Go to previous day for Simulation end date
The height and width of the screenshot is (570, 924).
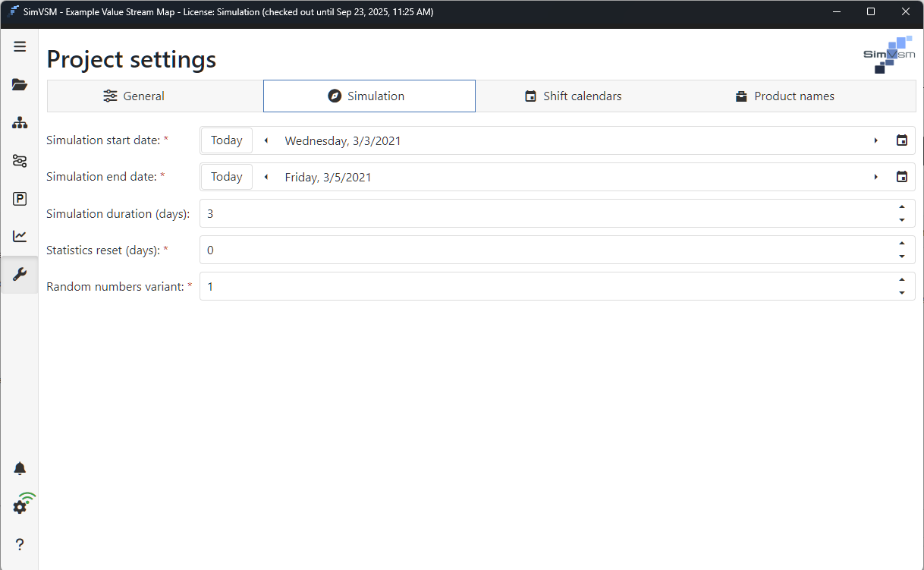[x=266, y=177]
